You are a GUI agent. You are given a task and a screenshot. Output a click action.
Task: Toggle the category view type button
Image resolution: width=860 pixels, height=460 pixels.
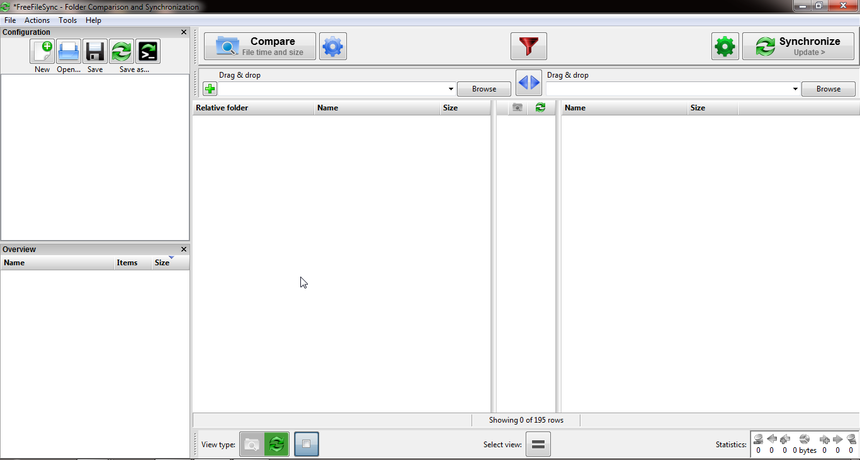[252, 444]
